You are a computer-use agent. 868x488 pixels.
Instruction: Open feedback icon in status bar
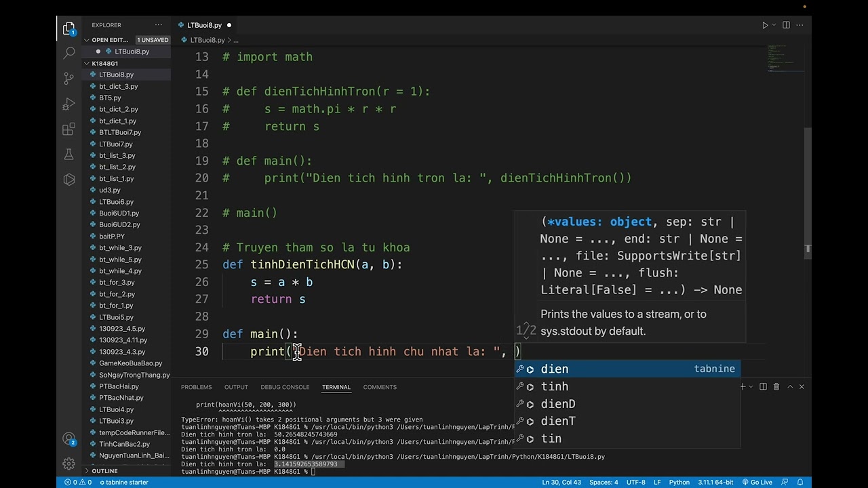785,483
